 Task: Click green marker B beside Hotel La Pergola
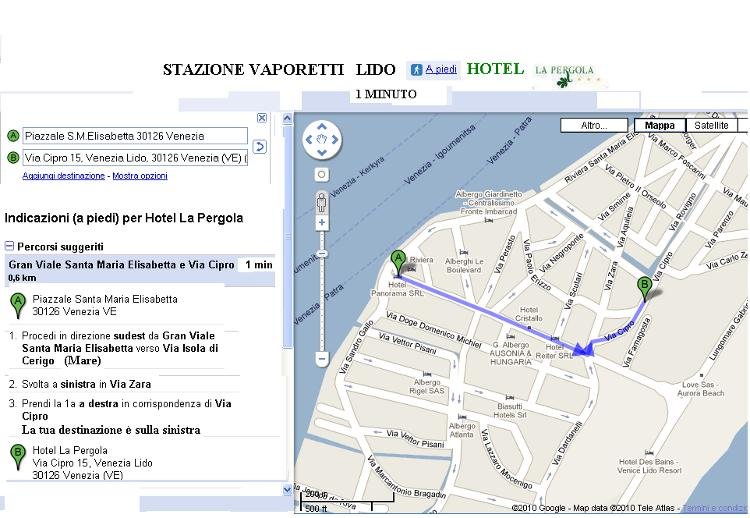click(x=18, y=457)
